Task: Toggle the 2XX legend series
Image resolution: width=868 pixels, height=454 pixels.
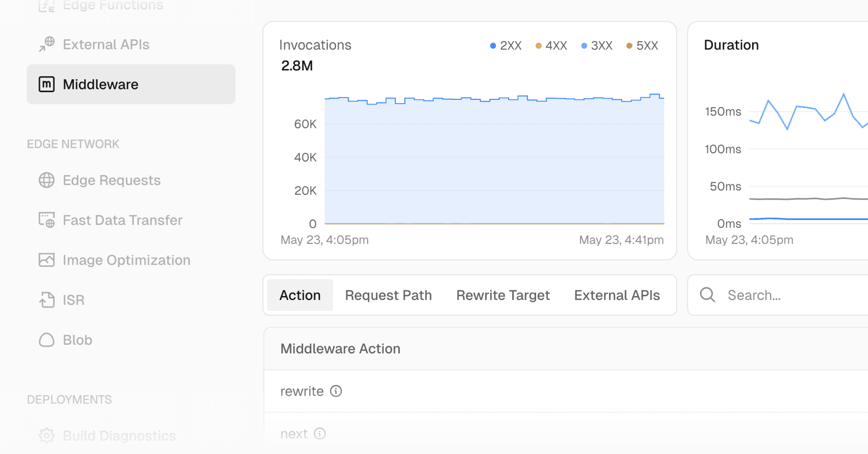Action: click(x=506, y=46)
